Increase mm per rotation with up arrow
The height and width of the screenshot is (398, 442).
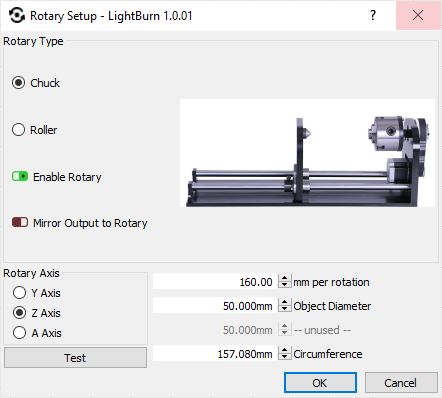tap(284, 278)
